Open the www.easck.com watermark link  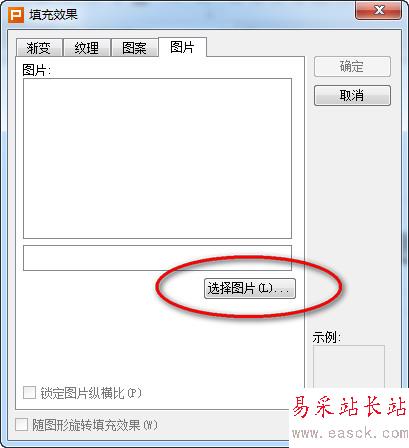350,433
